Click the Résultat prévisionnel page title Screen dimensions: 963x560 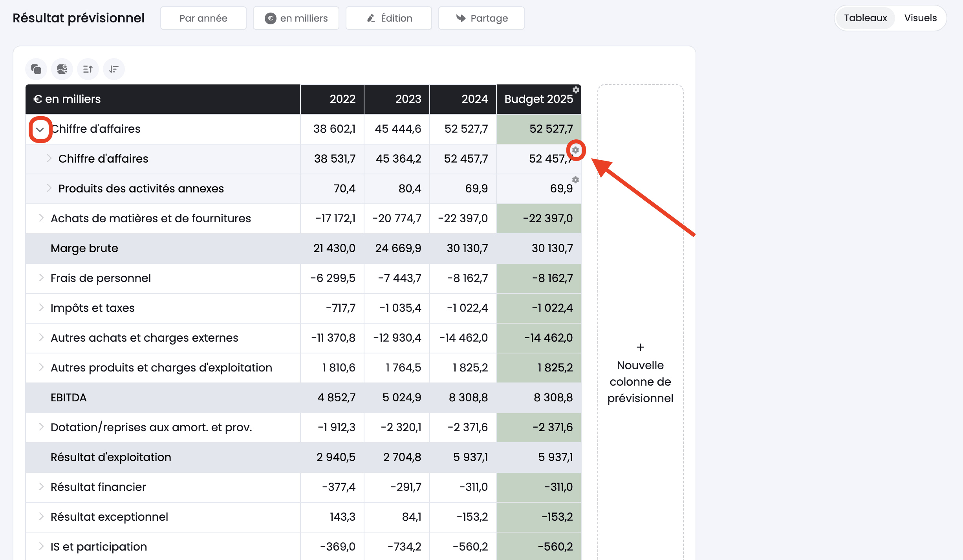coord(79,18)
